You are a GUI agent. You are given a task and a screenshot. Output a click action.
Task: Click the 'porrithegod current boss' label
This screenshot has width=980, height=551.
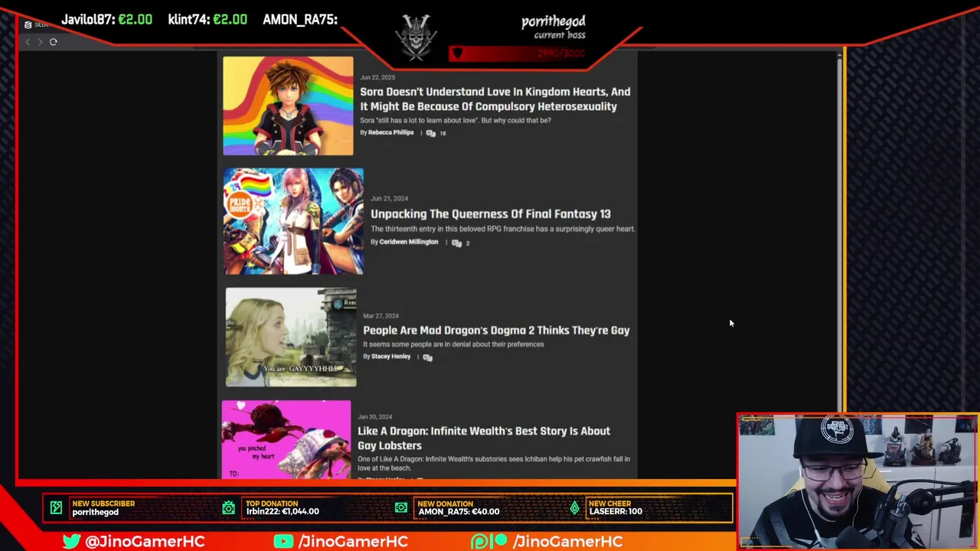(554, 27)
